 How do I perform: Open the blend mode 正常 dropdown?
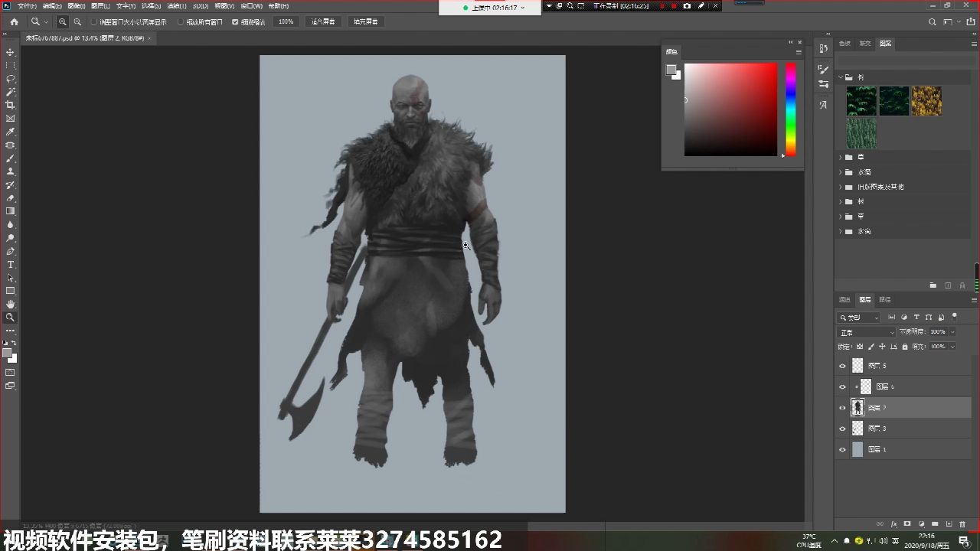point(867,332)
